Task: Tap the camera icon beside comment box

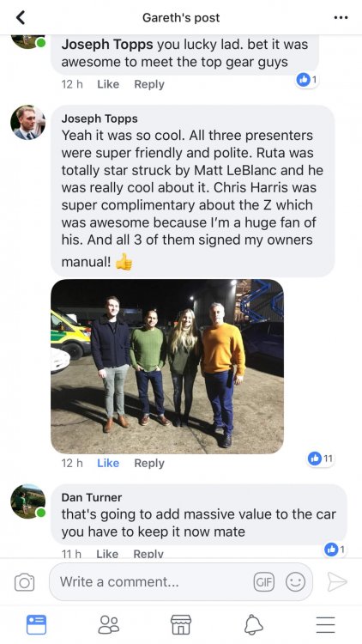Action: 24,582
